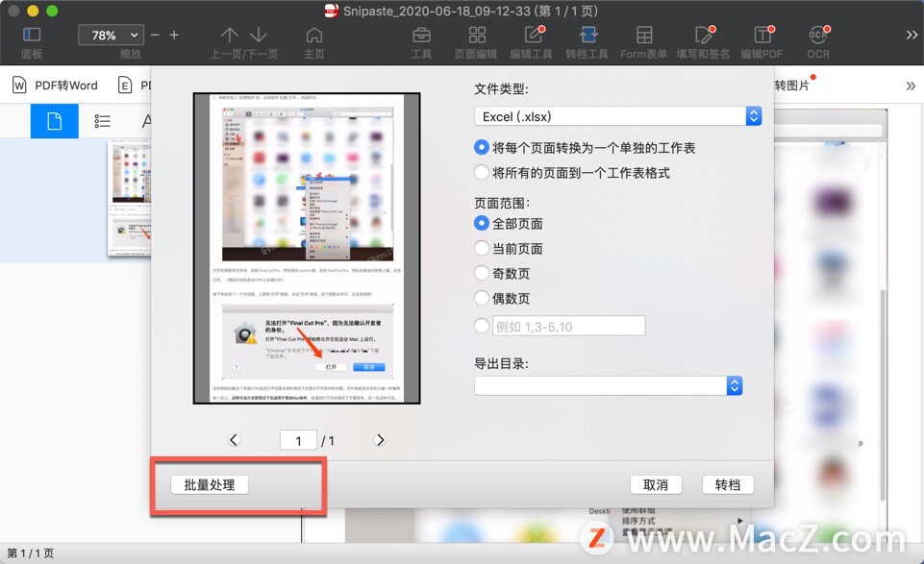Viewport: 924px width, 564px height.
Task: Expand the conversion bar overflow chevron
Action: click(x=912, y=86)
